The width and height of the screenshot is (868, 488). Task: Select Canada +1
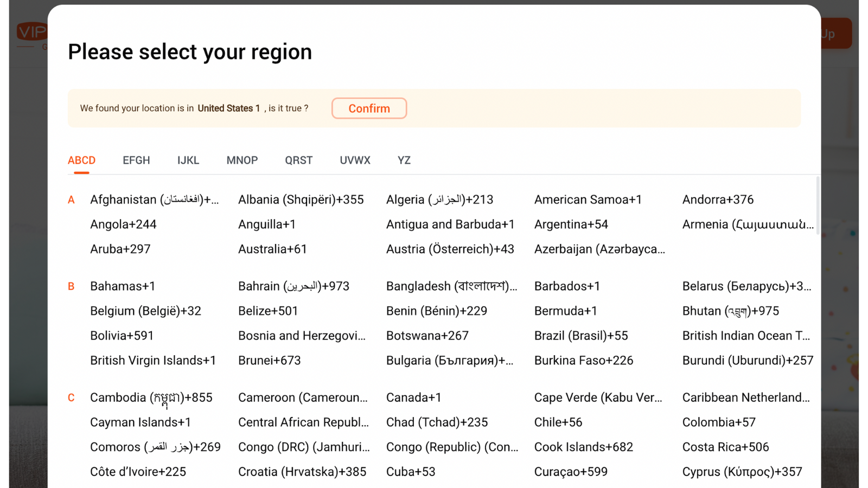[x=414, y=398]
